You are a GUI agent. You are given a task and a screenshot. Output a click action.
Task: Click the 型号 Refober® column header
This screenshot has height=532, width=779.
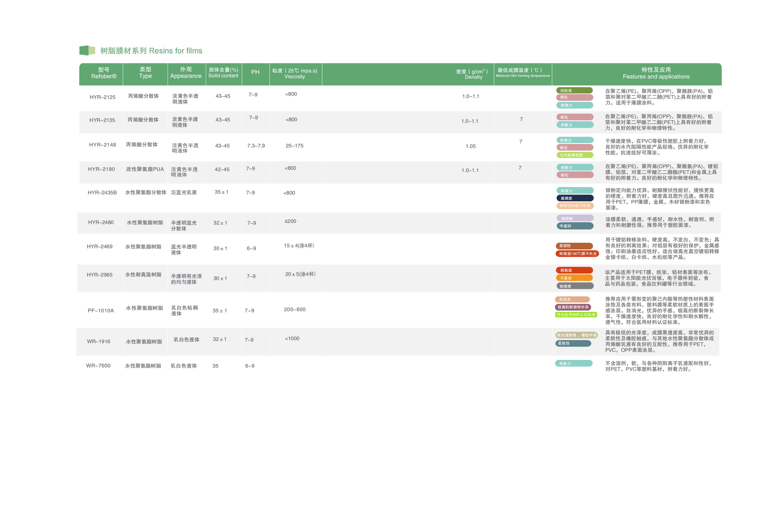coord(104,73)
